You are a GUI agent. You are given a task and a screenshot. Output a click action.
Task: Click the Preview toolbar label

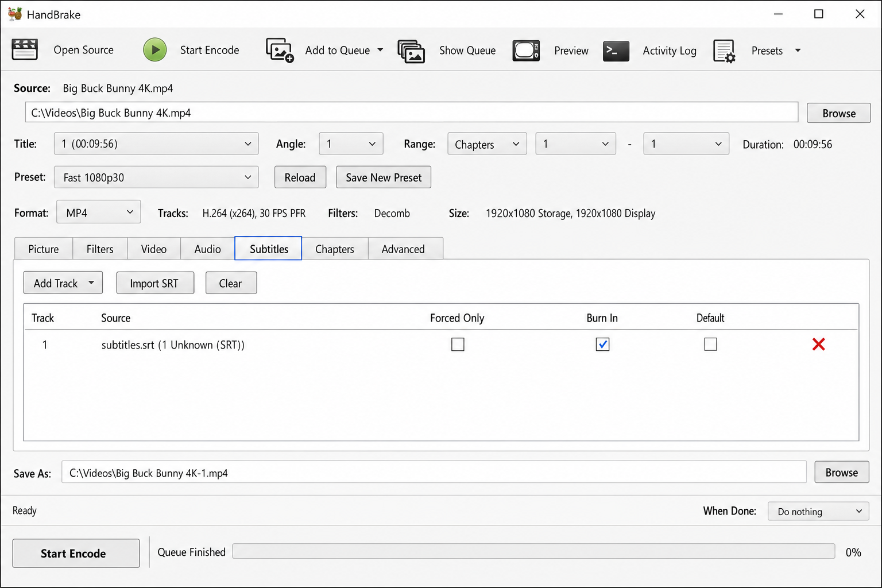(571, 51)
